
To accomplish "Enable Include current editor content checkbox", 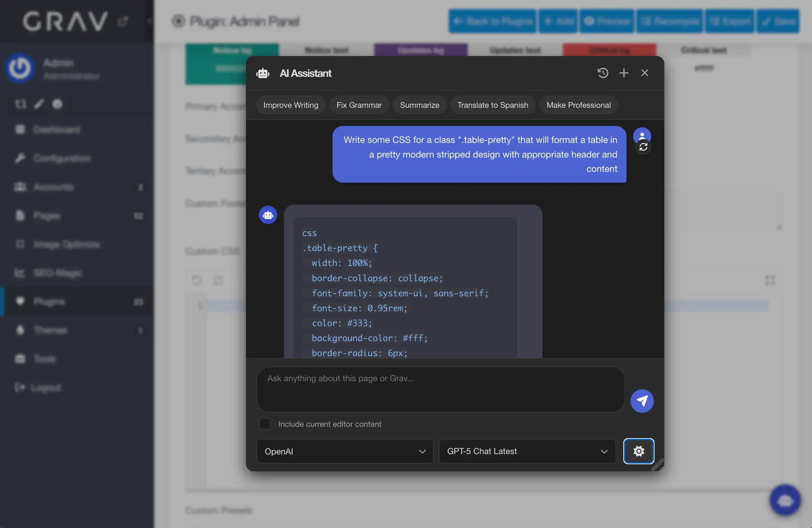I will (265, 424).
